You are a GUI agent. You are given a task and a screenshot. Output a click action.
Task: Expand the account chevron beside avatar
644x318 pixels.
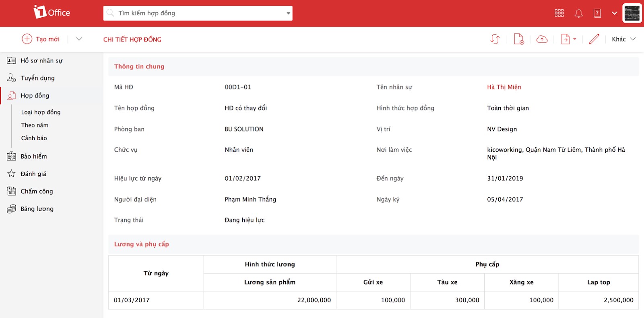click(614, 13)
